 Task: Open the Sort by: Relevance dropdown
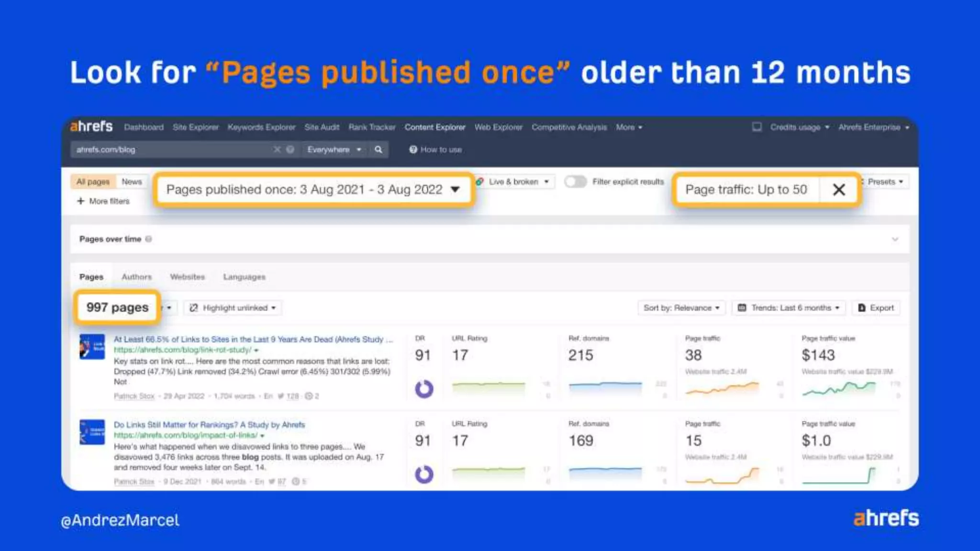(x=681, y=308)
